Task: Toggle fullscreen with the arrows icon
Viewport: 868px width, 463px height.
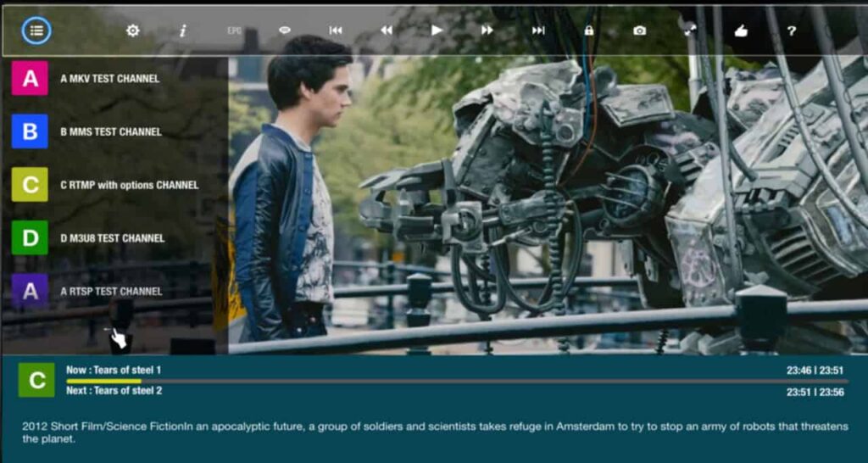Action: pyautogui.click(x=690, y=31)
